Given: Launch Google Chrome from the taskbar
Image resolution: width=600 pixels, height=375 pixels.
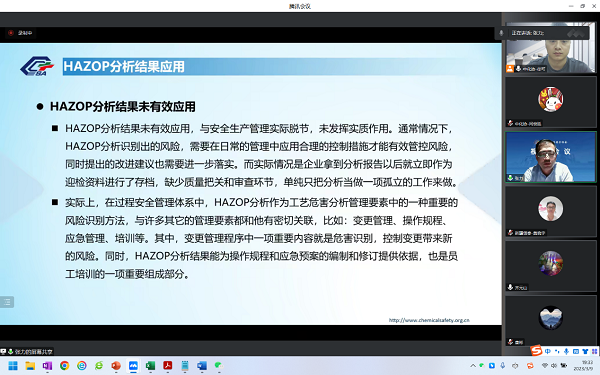Looking at the screenshot, I should click(x=65, y=366).
